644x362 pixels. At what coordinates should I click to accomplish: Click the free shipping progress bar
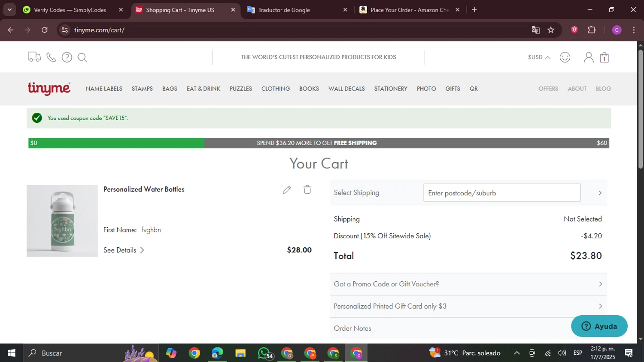tap(319, 143)
